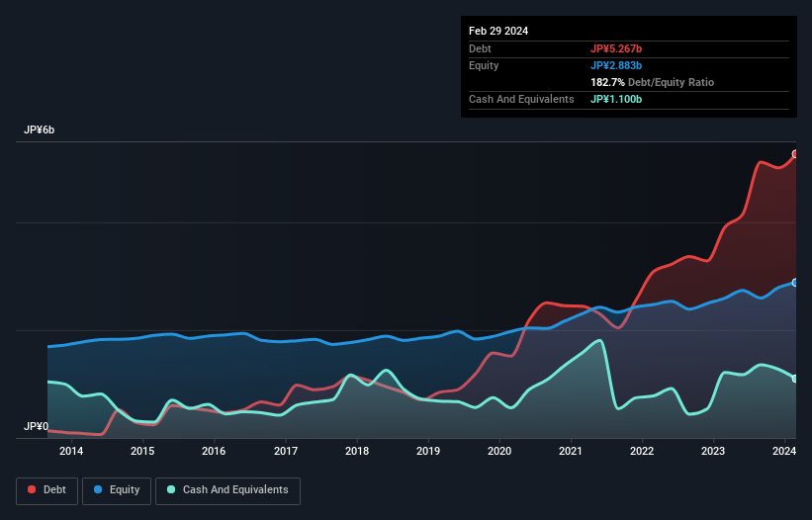Click Cash And Equivalents label in tooltip
Viewport: 812px width, 520px height.
(521, 99)
